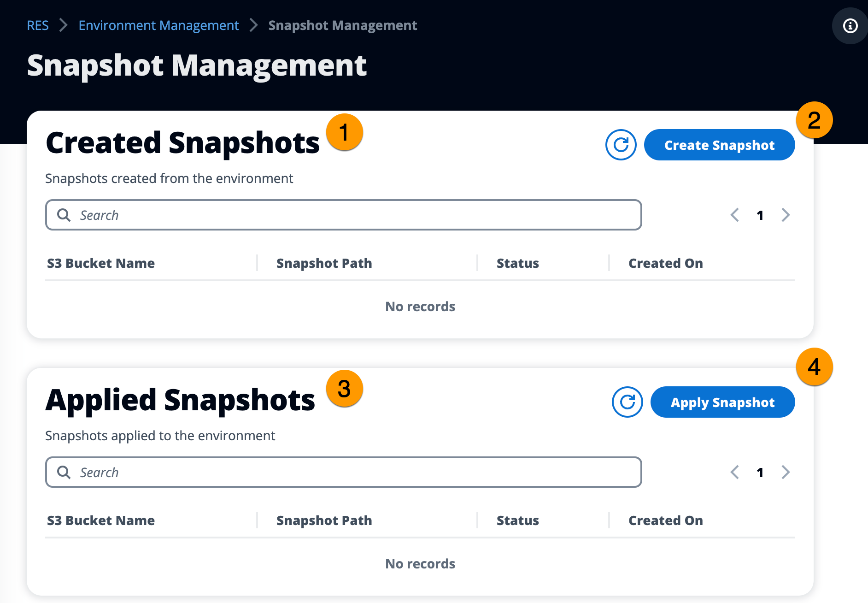Open the info panel via the top-right info icon

coord(850,26)
